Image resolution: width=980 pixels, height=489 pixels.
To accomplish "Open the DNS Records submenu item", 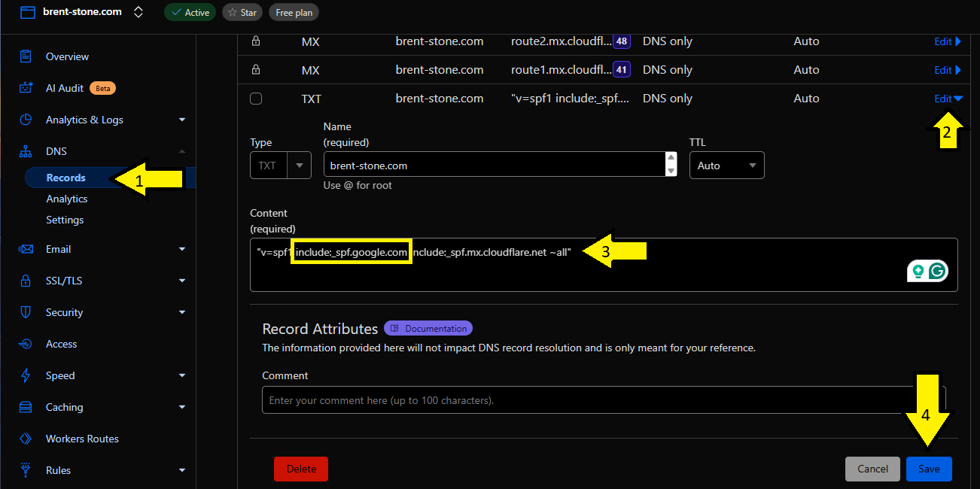I will [x=66, y=178].
